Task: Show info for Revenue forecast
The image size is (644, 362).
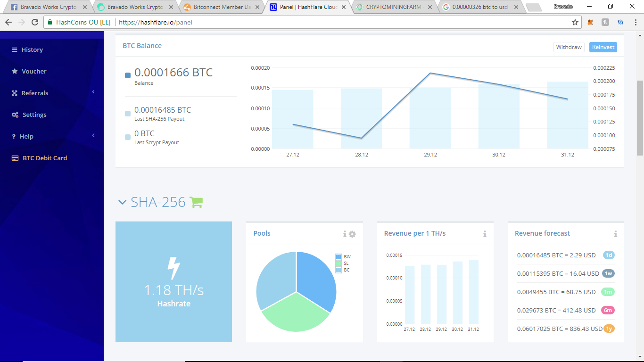Action: click(615, 234)
